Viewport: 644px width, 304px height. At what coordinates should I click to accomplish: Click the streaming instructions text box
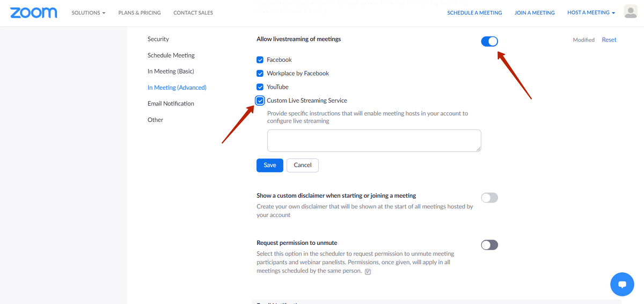(x=374, y=141)
